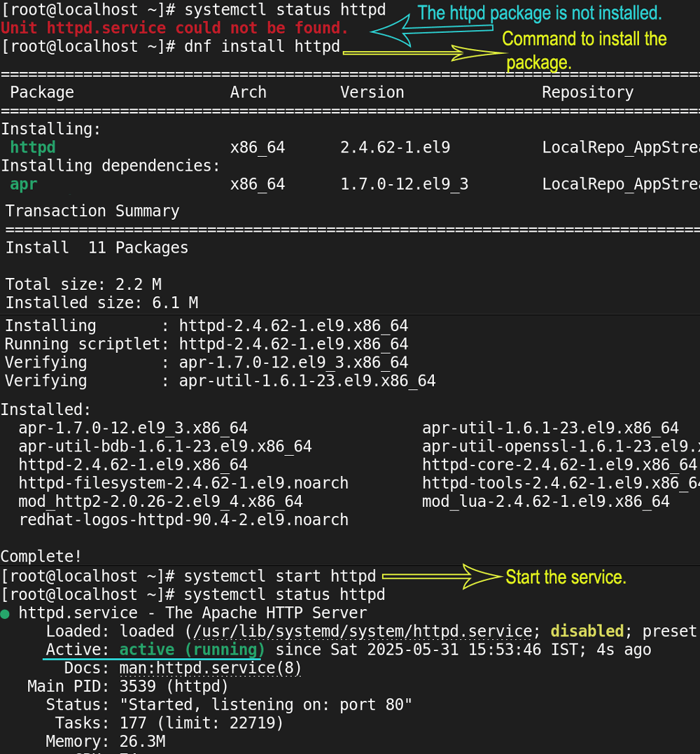
Task: Click the 'Total size: 2.2 M' line
Action: click(x=83, y=284)
